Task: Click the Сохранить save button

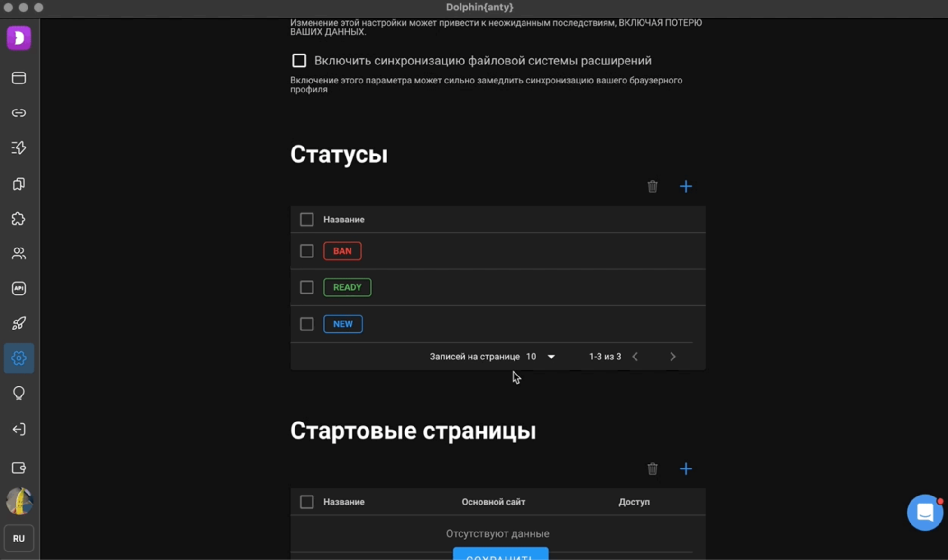Action: pyautogui.click(x=500, y=554)
